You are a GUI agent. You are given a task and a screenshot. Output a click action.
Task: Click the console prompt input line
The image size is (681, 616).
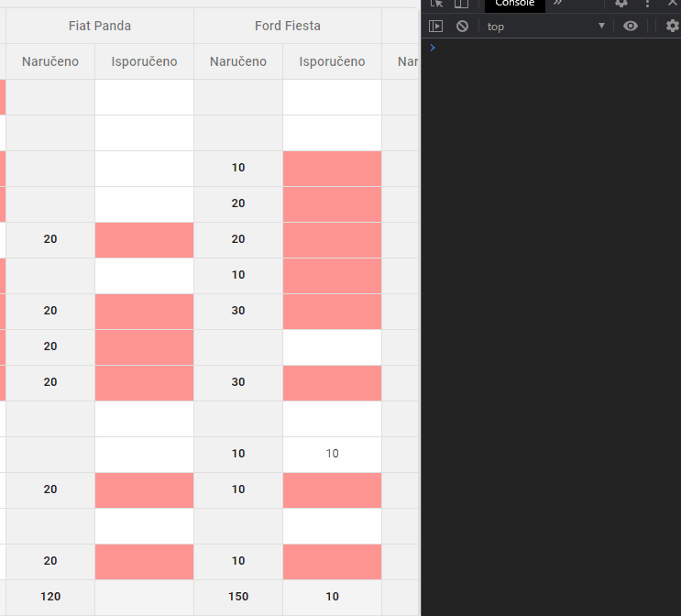point(550,47)
